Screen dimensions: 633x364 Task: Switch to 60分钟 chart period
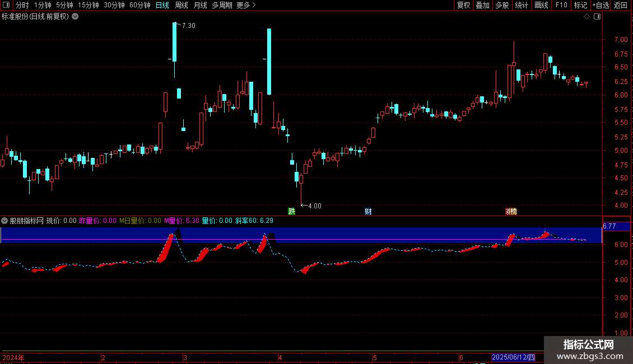[140, 5]
